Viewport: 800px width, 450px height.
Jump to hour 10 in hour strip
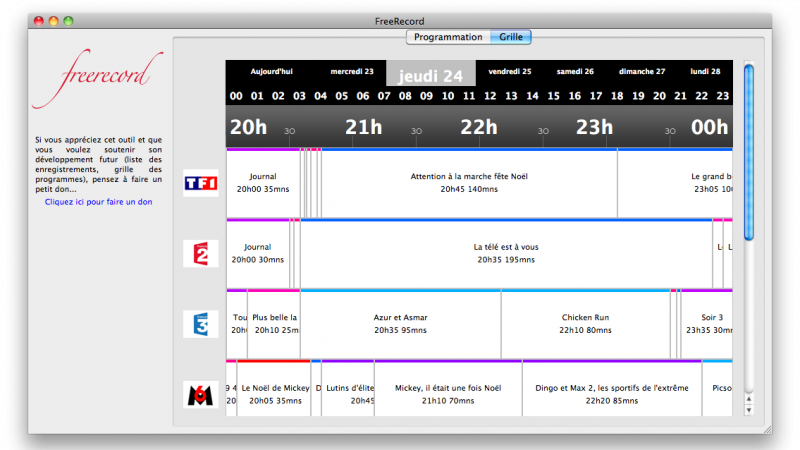(x=448, y=96)
